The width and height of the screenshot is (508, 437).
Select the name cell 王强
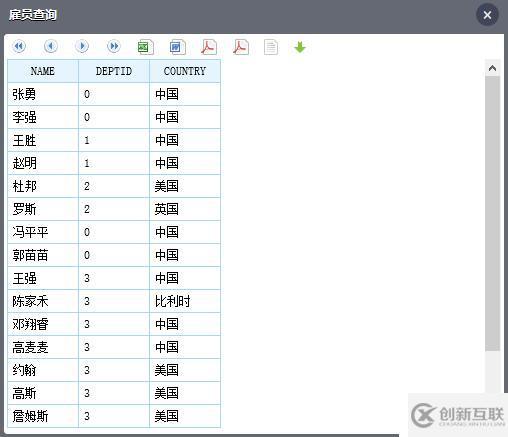(x=43, y=278)
